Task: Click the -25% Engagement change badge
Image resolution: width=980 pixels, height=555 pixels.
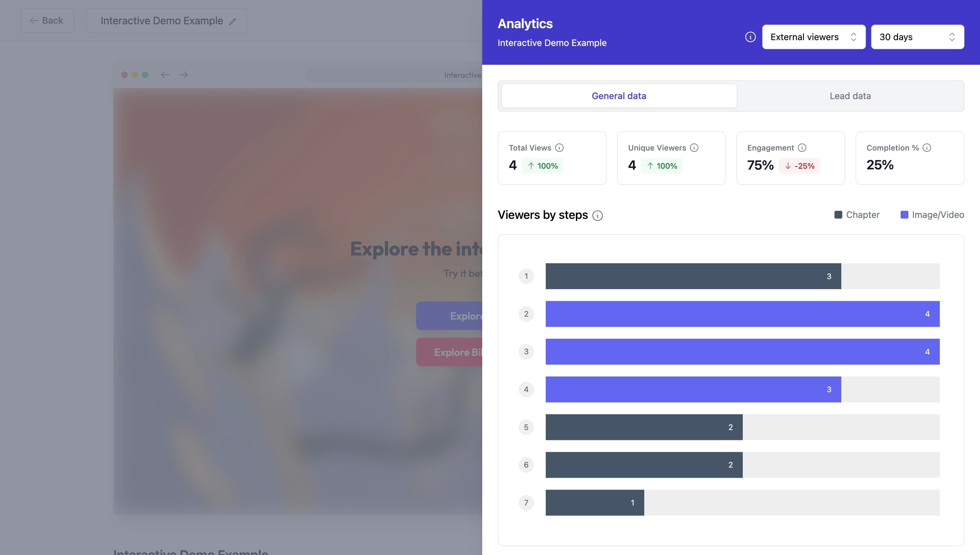Action: pos(799,166)
